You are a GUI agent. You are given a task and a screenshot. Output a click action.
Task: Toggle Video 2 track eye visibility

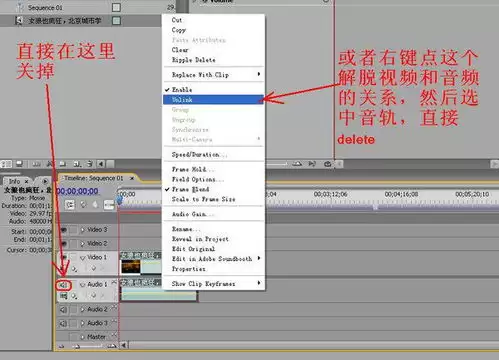tap(63, 244)
